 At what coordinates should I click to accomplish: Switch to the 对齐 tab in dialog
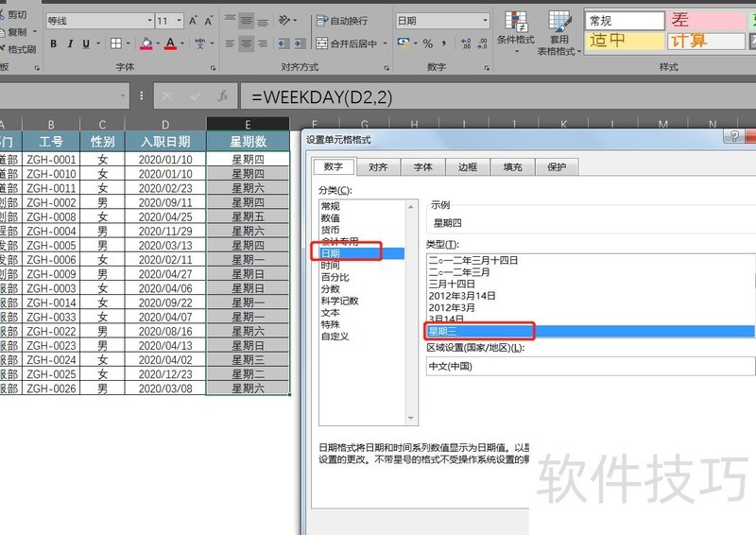coord(378,167)
